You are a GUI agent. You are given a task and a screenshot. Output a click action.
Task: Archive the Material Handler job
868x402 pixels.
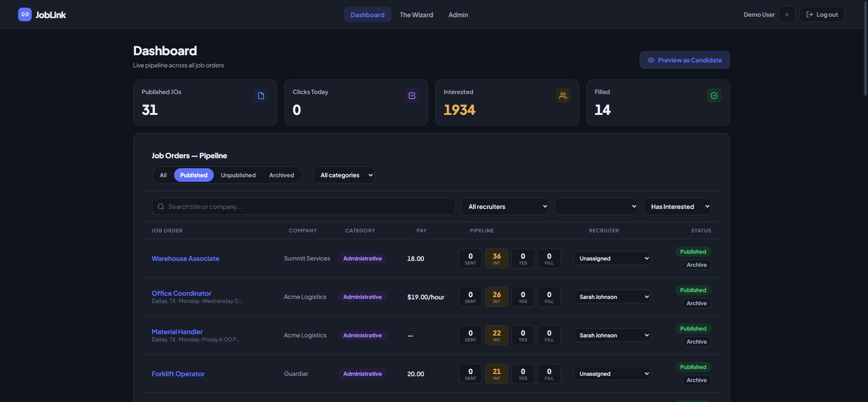[x=696, y=342]
